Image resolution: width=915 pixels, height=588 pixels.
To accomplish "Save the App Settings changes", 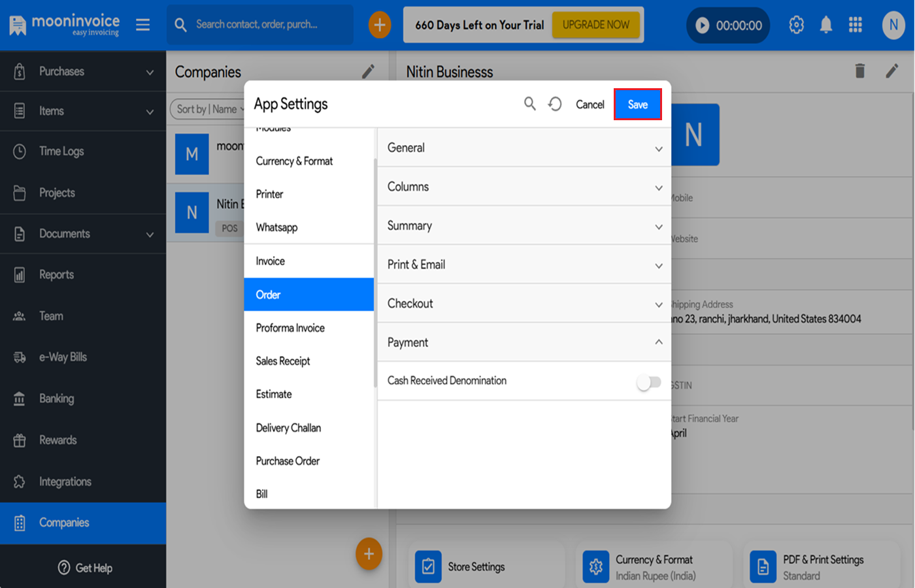I will pyautogui.click(x=638, y=105).
